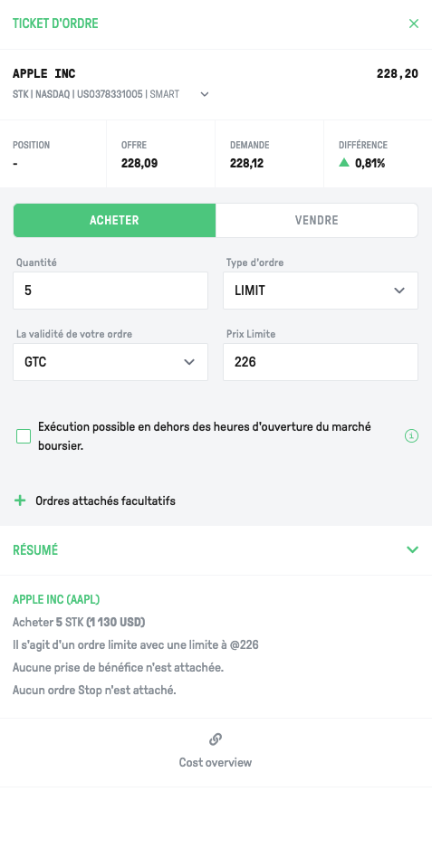This screenshot has height=868, width=432.
Task: Click the green up-triangle difference indicator
Action: coord(344,163)
